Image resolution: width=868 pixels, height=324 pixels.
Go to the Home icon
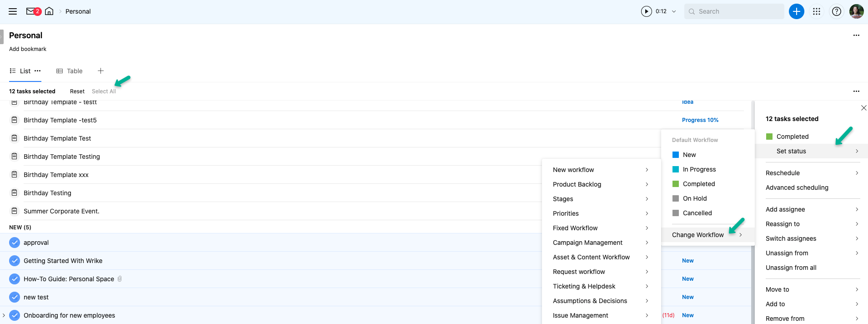coord(49,11)
